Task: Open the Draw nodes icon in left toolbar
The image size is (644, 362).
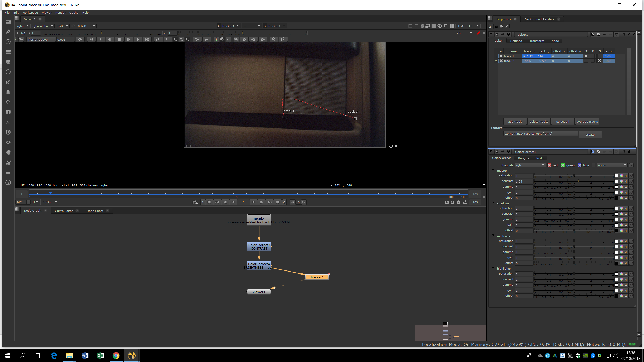Action: coord(8,31)
